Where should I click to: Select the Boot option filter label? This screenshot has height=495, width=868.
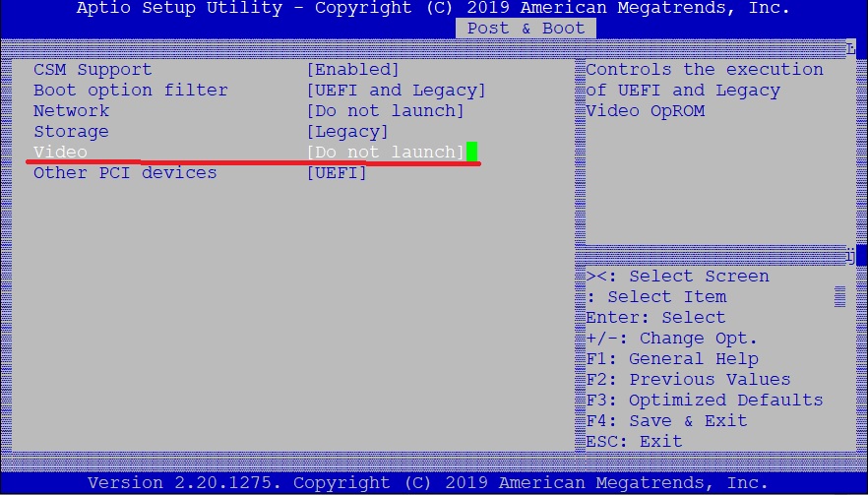coord(131,91)
